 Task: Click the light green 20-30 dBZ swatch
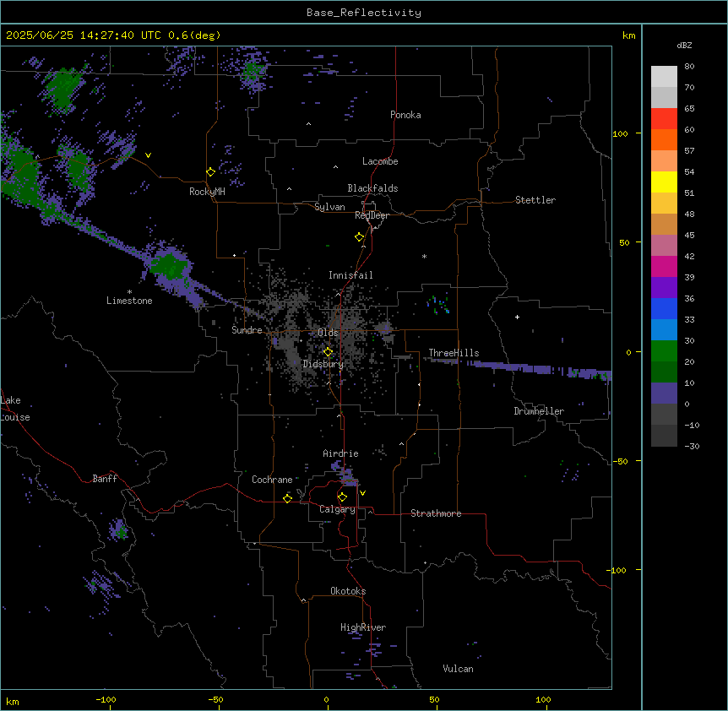[x=664, y=351]
